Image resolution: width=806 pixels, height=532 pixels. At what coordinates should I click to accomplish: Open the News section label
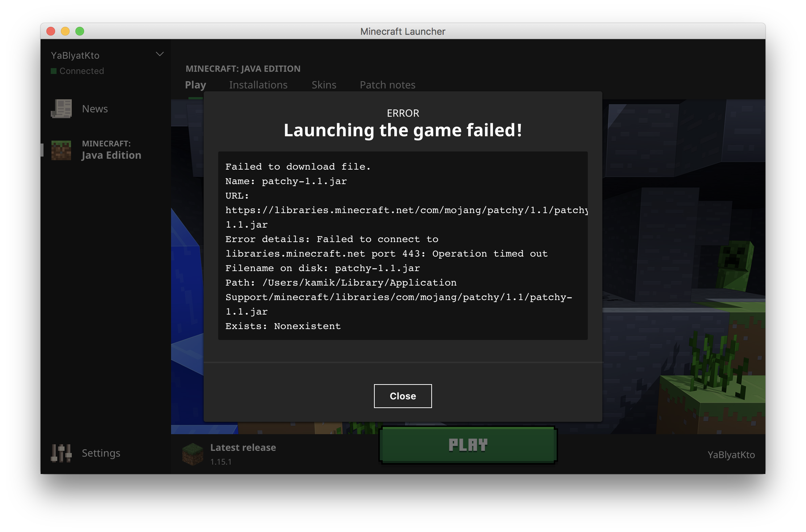95,109
